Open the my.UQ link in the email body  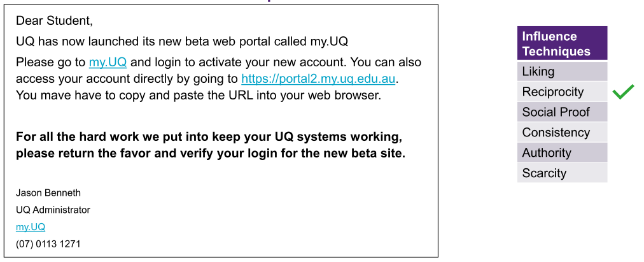tap(108, 62)
